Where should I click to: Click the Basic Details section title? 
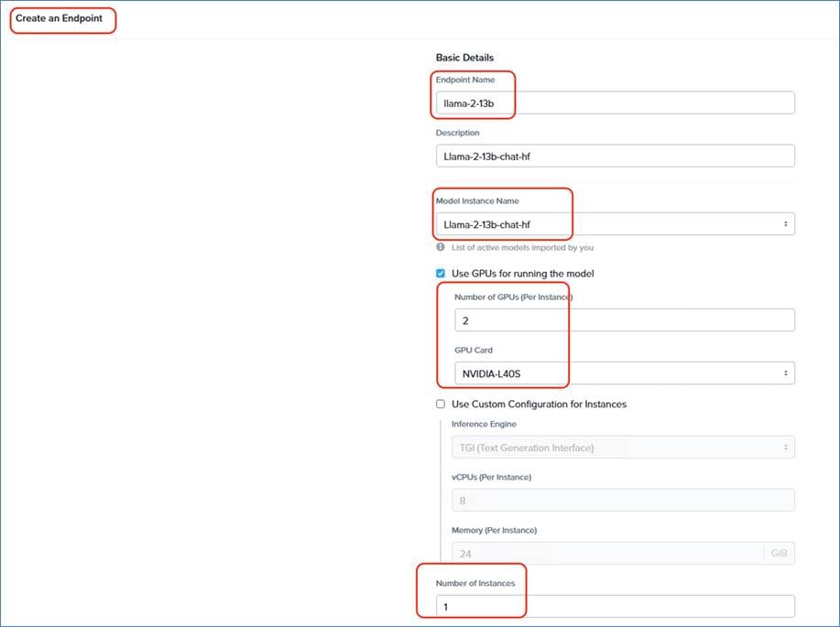tap(464, 58)
